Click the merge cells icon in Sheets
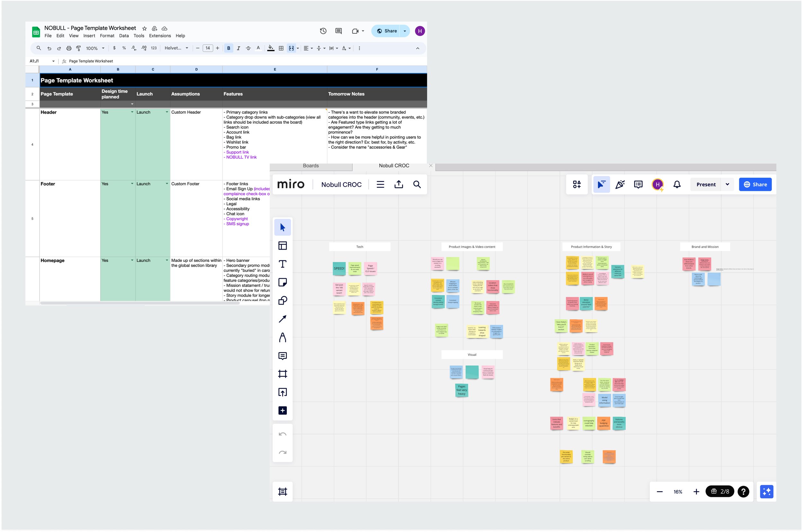Viewport: 803px width, 532px height. 291,48
